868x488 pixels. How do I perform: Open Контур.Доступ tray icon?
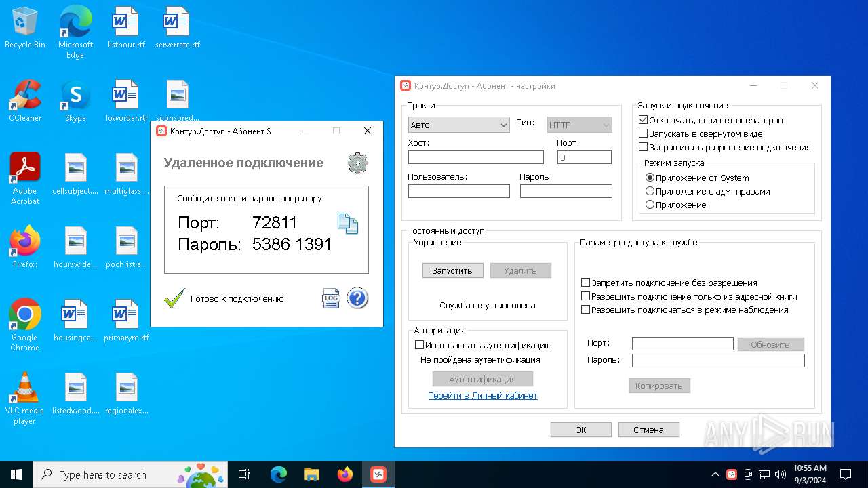tap(732, 474)
